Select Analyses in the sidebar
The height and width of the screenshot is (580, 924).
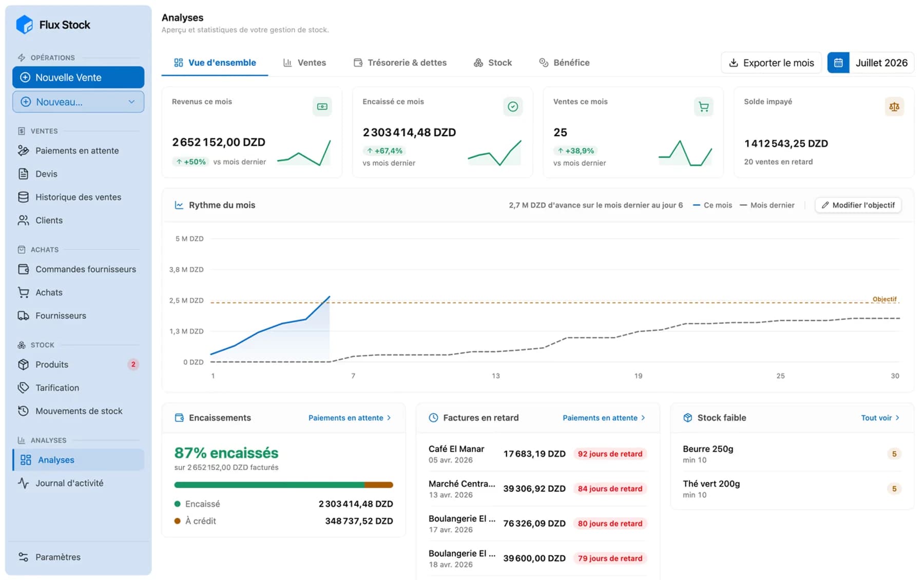(78, 460)
